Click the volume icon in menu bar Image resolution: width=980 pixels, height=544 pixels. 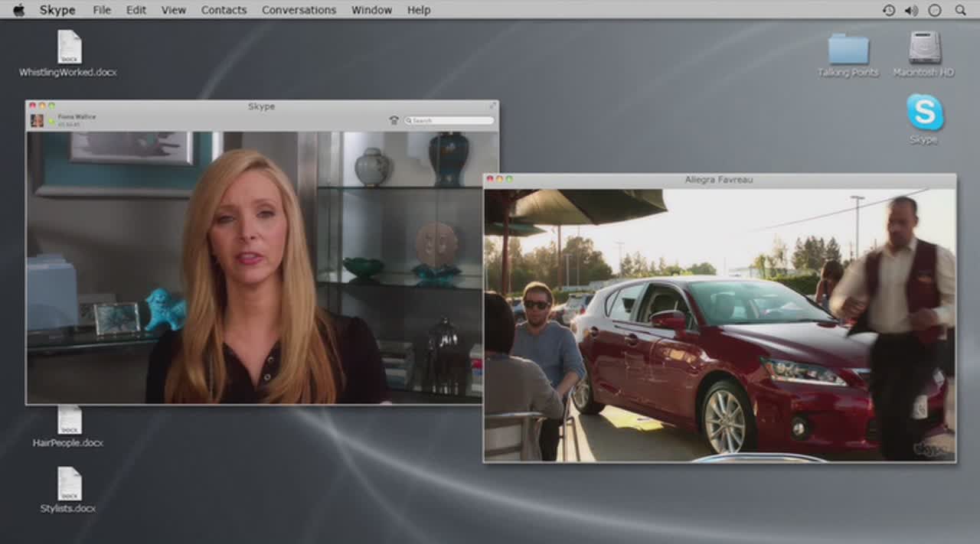(911, 10)
